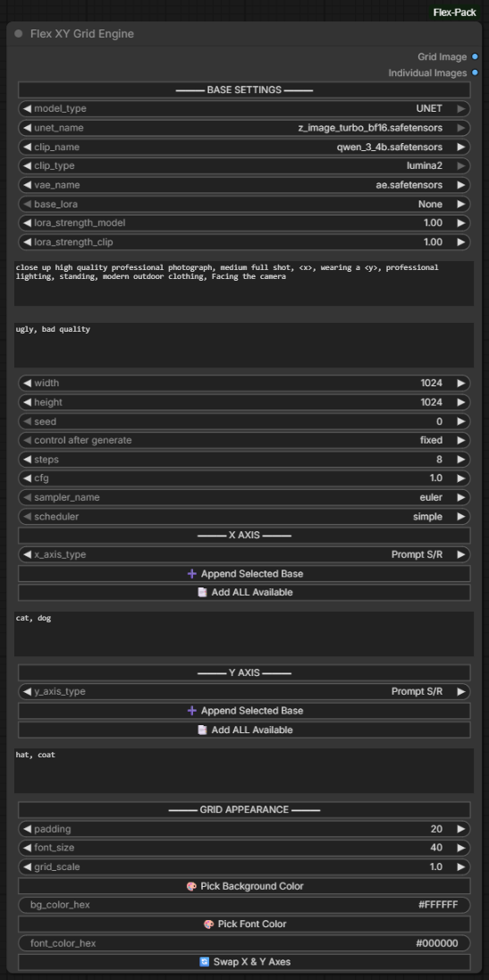Increase width using right arrow
Image resolution: width=489 pixels, height=980 pixels.
click(461, 383)
